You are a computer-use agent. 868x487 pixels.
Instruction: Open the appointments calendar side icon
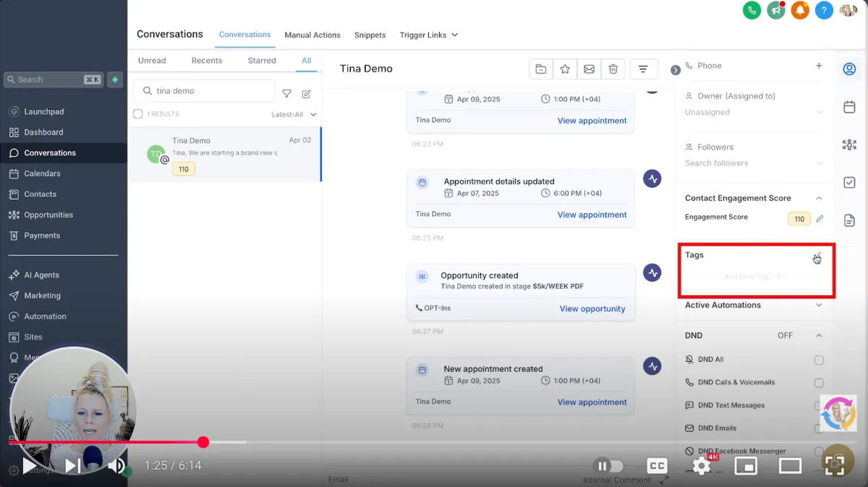850,107
